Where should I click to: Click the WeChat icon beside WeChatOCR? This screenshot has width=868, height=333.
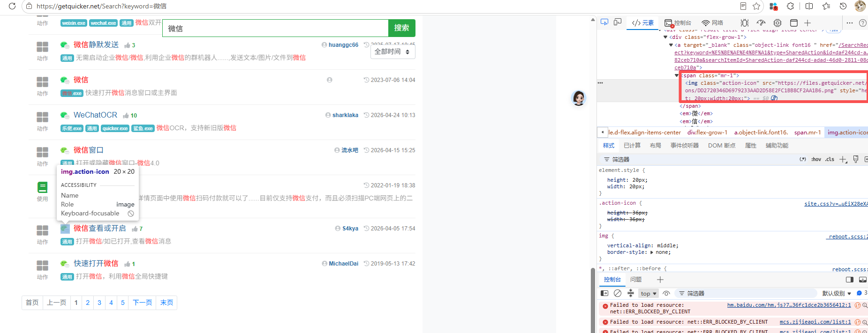click(65, 115)
